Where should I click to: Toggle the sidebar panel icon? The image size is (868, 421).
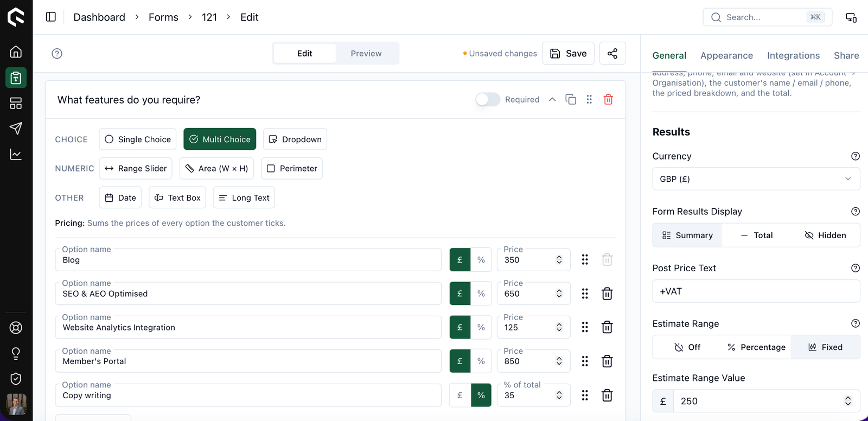pyautogui.click(x=51, y=17)
